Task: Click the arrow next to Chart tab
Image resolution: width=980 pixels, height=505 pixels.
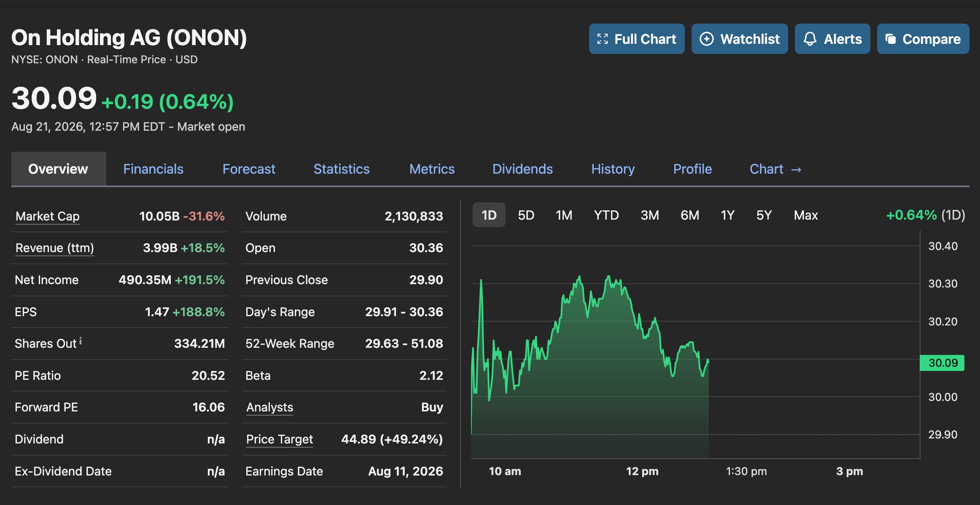Action: point(796,169)
